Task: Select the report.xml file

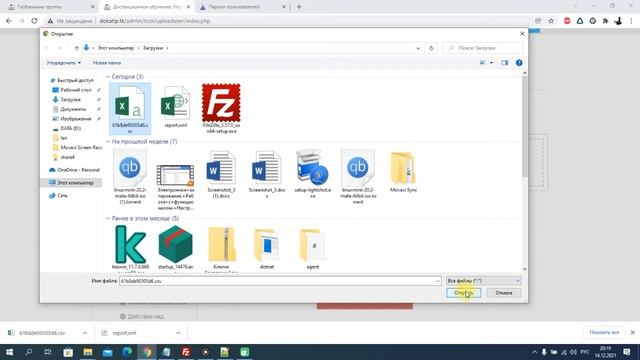Action: click(176, 107)
